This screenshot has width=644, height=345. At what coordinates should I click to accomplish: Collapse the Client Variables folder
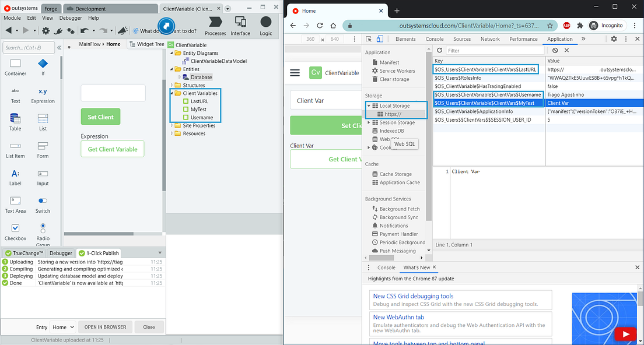tap(171, 93)
